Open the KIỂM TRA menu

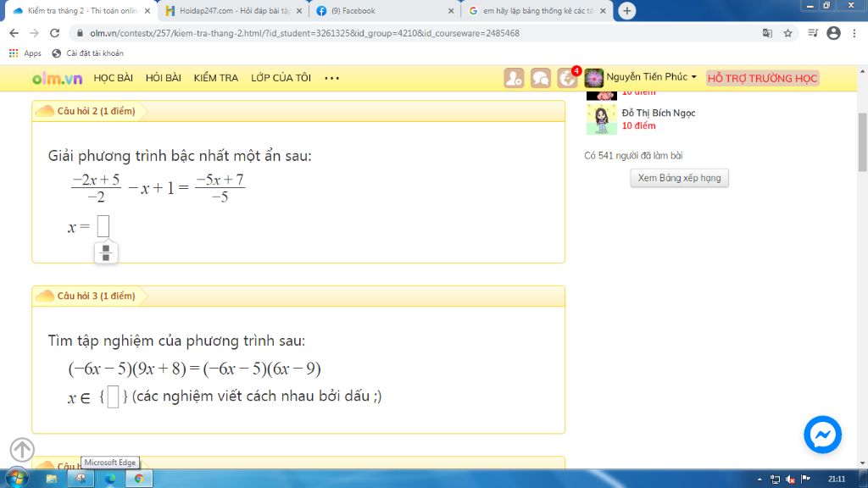[216, 78]
